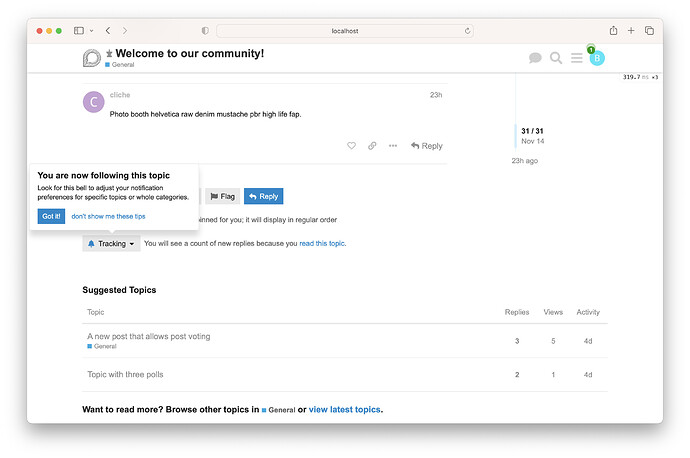
Task: Jump to 23h ago on timeline
Action: [x=525, y=161]
